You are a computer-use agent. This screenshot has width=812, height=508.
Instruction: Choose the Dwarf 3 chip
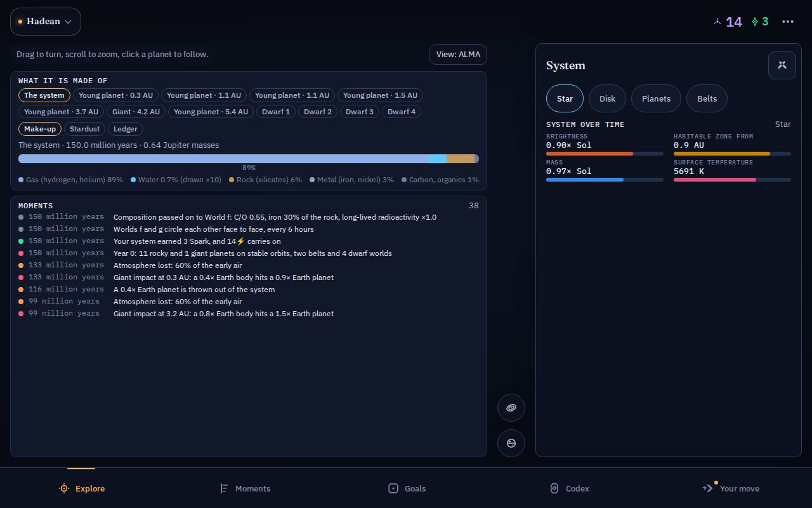point(360,112)
